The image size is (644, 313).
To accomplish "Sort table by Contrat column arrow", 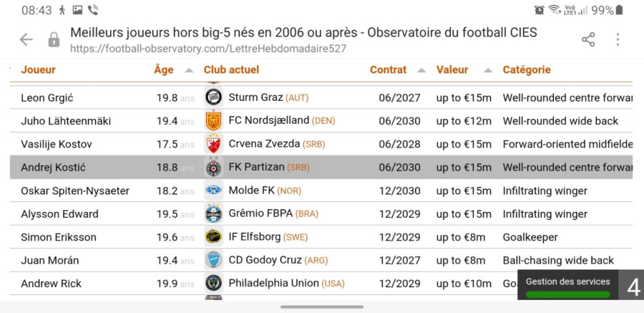I will (x=421, y=70).
